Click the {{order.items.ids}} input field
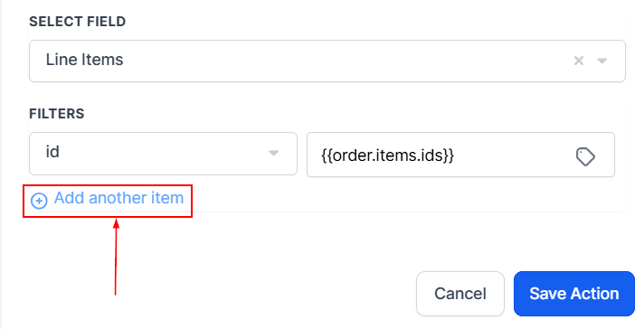644x329 pixels. pos(460,155)
